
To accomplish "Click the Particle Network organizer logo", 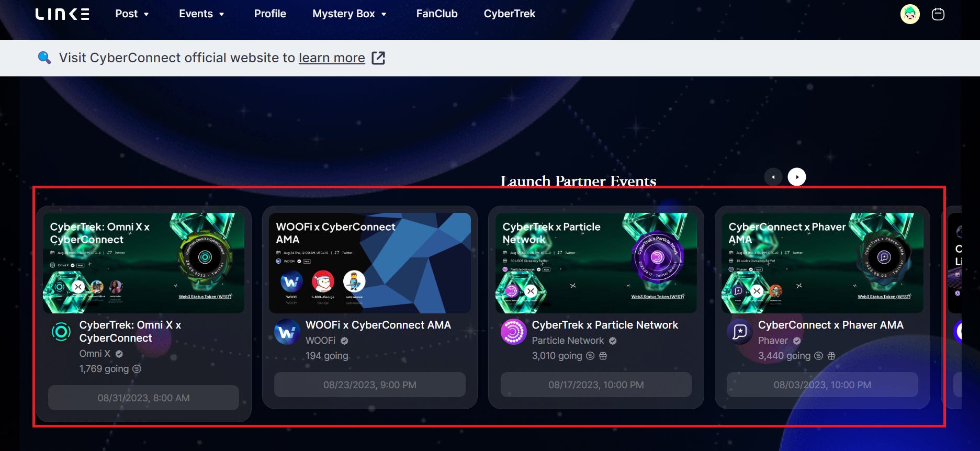I will point(514,332).
